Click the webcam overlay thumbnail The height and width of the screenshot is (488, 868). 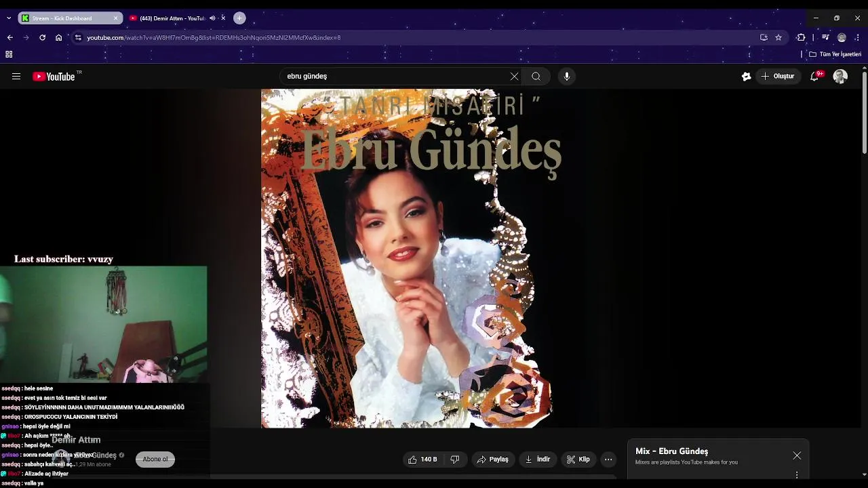[103, 325]
